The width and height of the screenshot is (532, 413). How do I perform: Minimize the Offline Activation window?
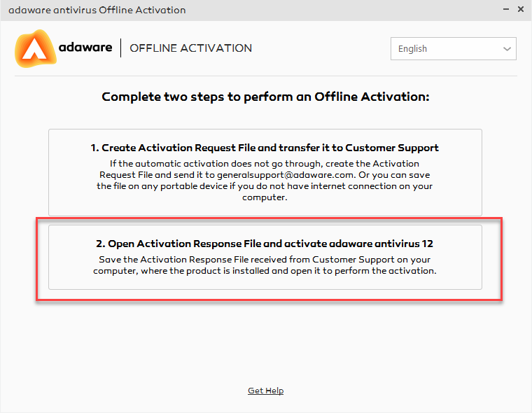coord(506,10)
